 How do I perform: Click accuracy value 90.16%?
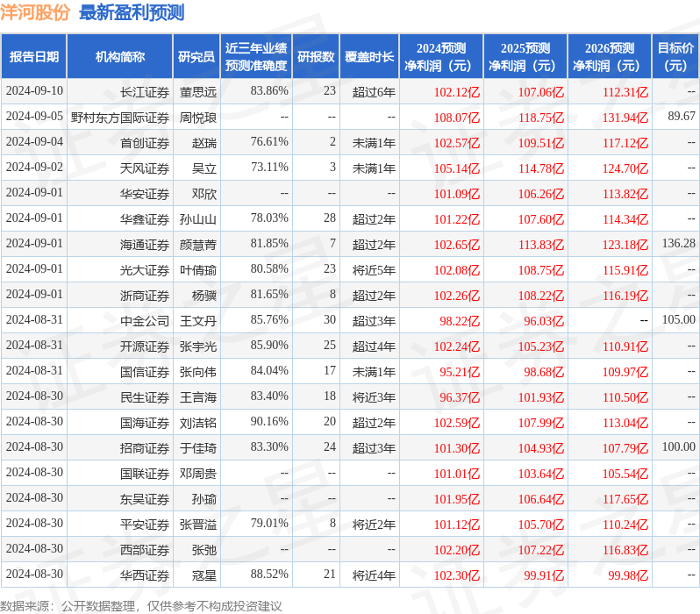[269, 422]
